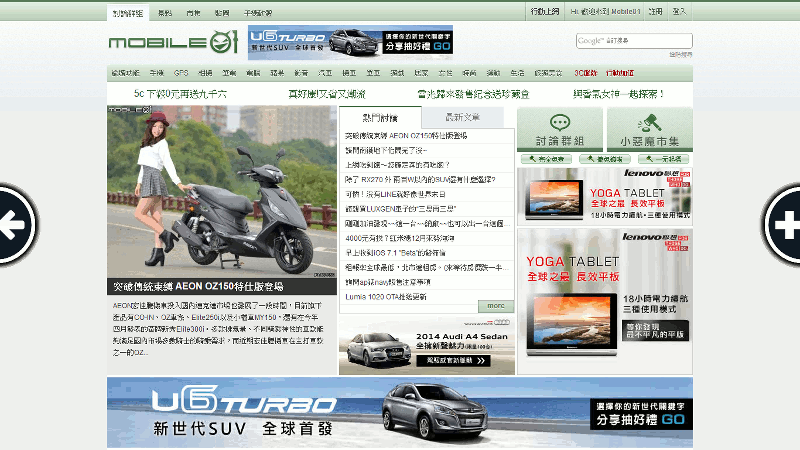Click the large Lenovo Yoga Tablet ad
The image size is (800, 450).
[605, 301]
